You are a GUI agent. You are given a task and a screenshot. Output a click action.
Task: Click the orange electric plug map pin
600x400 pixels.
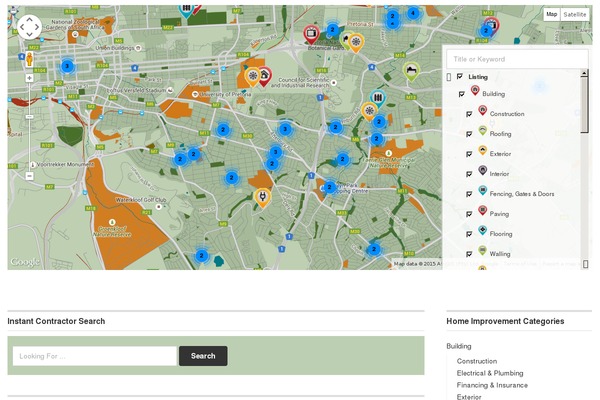coord(262,197)
